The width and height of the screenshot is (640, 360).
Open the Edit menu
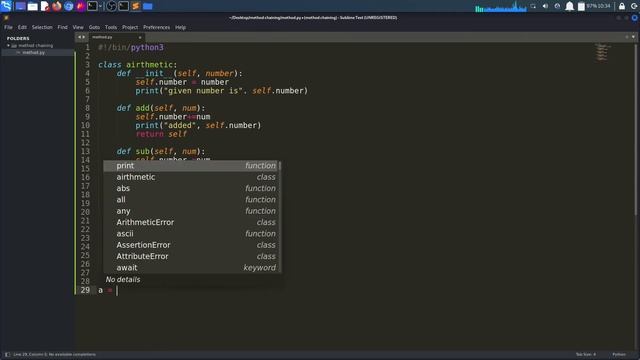pos(22,27)
